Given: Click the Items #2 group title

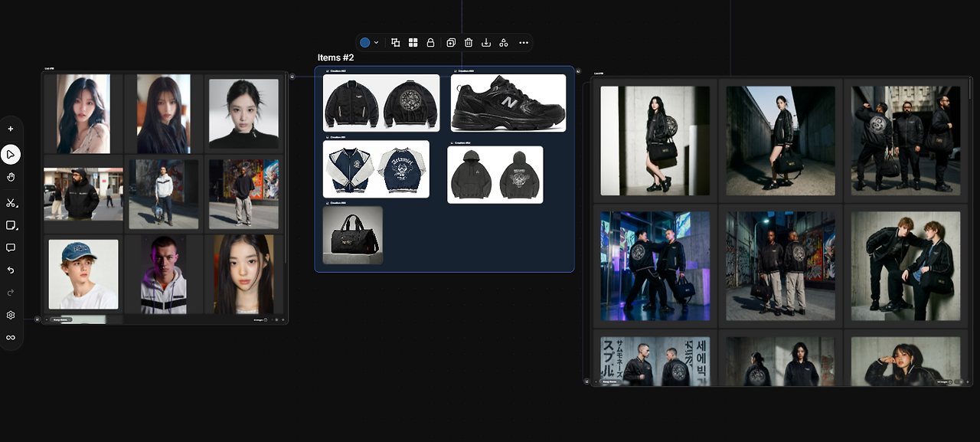Looking at the screenshot, I should pos(335,58).
